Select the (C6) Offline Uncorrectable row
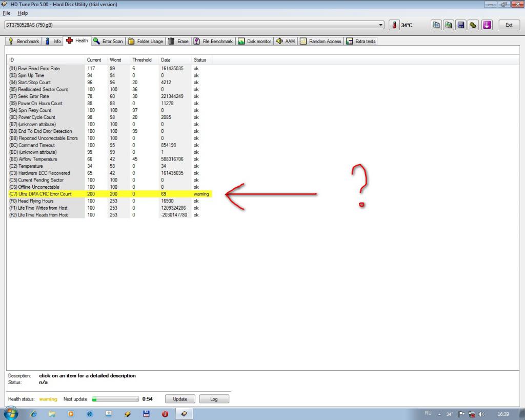 (x=111, y=187)
